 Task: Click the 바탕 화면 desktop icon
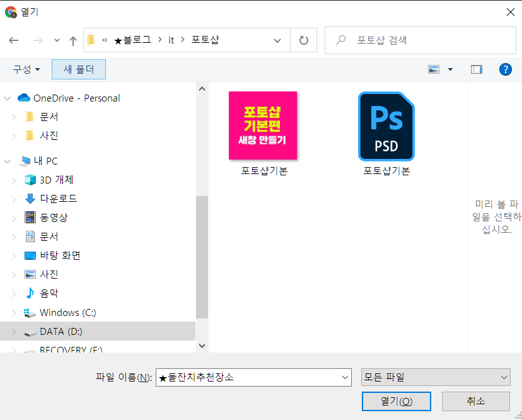coord(30,256)
